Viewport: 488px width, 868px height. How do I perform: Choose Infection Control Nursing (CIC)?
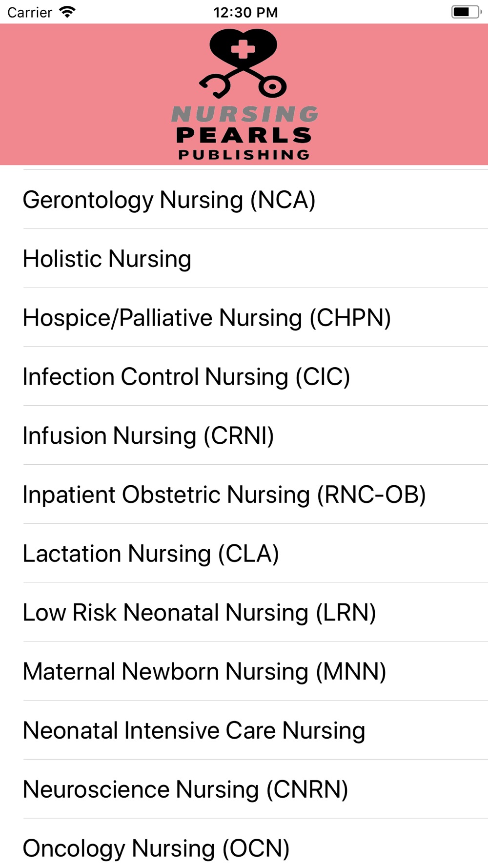pos(244,377)
